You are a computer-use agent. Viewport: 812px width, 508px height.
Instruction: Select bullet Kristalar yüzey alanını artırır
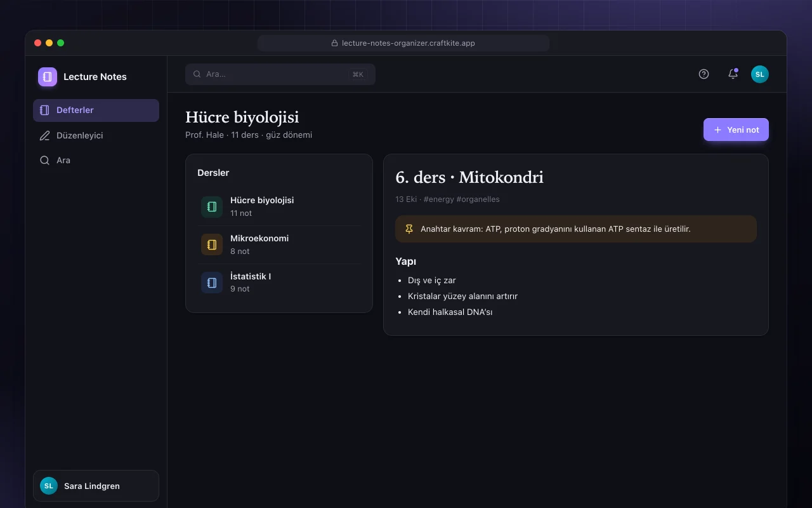(462, 296)
